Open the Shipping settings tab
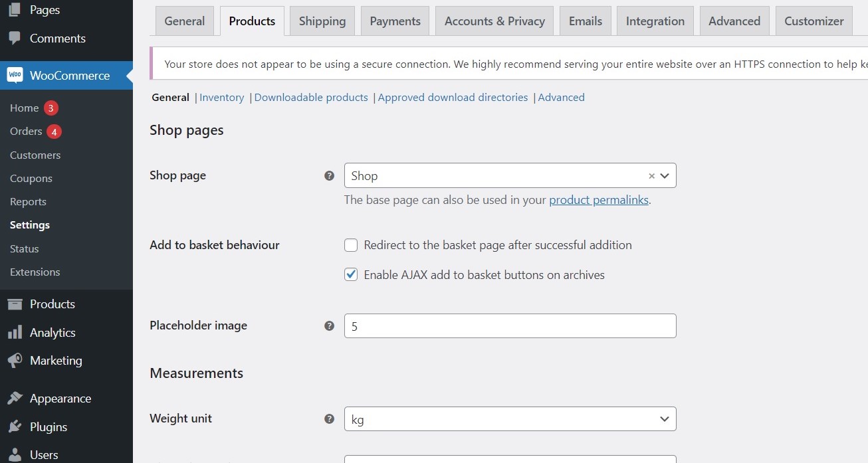 (322, 21)
